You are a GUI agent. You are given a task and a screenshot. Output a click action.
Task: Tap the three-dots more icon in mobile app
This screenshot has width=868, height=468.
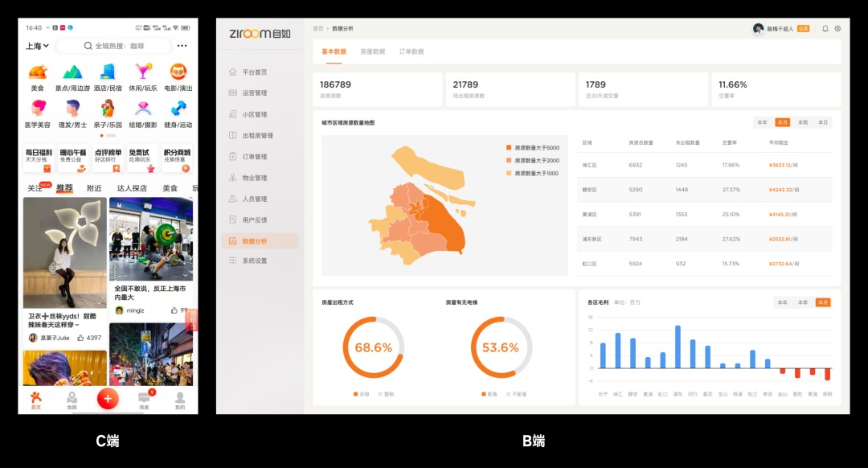(x=182, y=46)
